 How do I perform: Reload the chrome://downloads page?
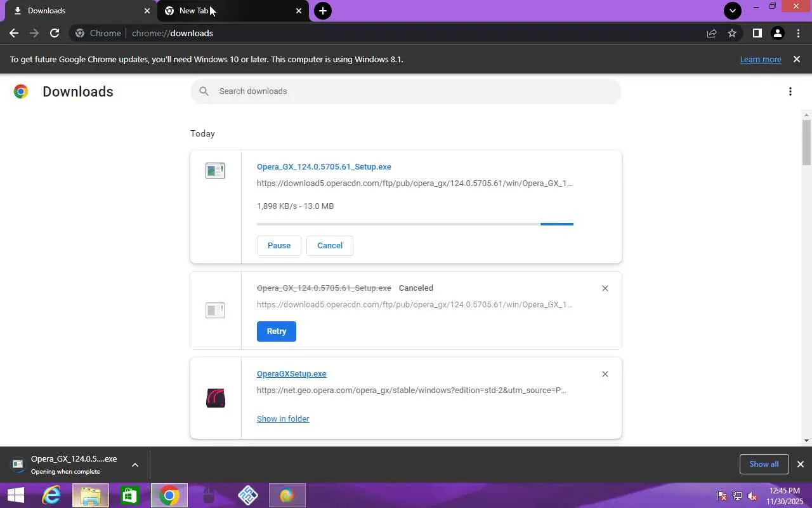click(55, 33)
